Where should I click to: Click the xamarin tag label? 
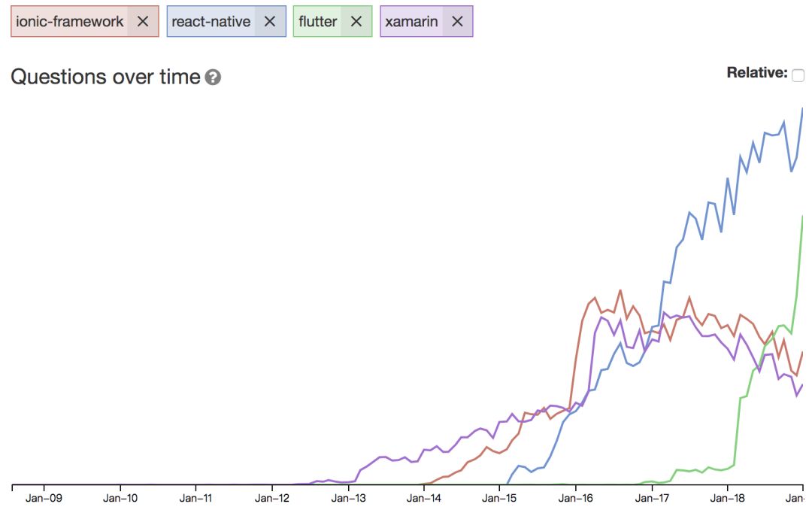(411, 22)
